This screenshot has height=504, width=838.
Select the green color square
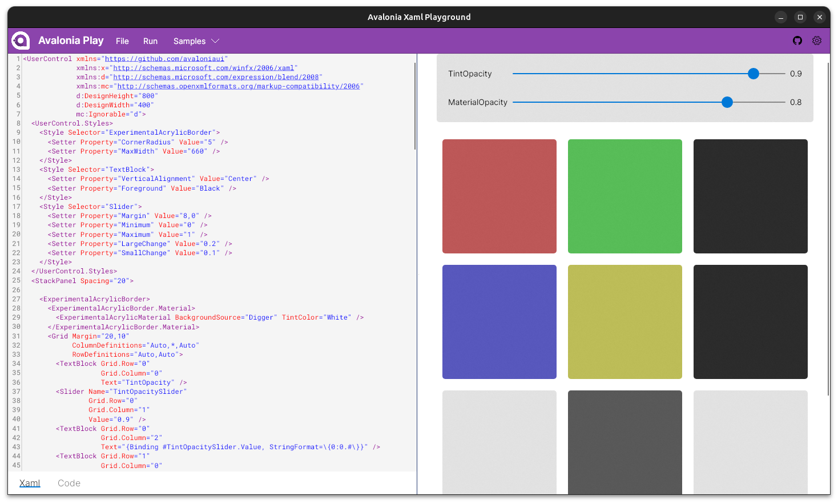click(625, 196)
